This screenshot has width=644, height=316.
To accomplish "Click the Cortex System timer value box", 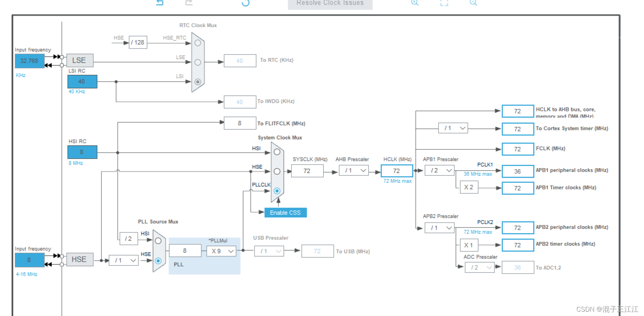I will tap(518, 129).
